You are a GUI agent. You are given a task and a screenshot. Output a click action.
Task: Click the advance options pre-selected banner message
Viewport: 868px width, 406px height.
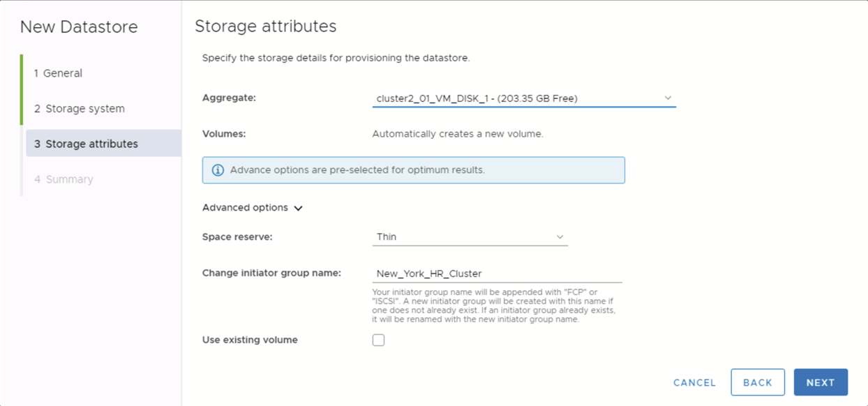(357, 170)
